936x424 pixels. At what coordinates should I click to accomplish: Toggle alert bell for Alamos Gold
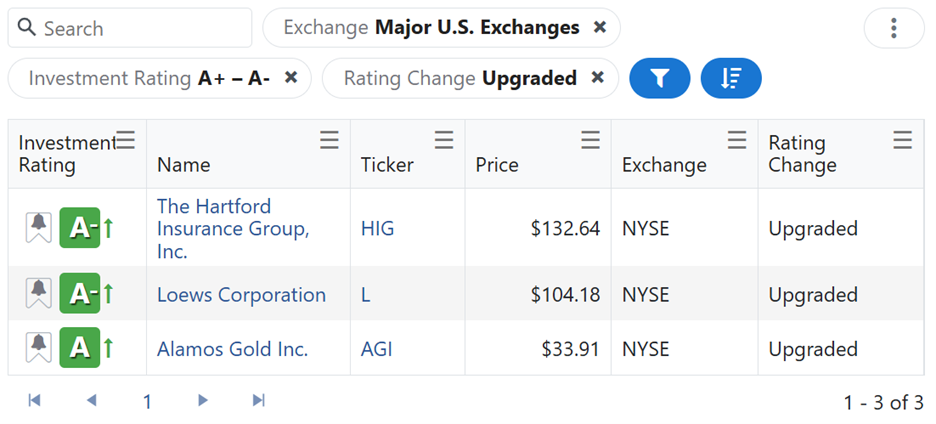tap(38, 348)
